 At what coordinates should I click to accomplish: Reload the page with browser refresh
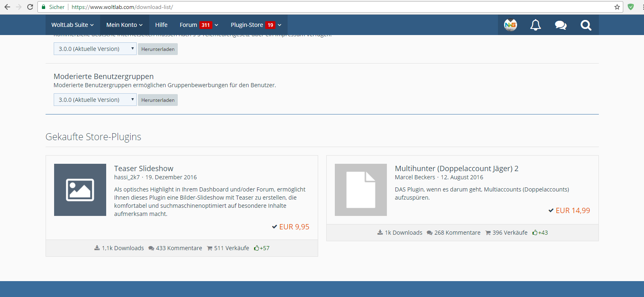(x=30, y=7)
